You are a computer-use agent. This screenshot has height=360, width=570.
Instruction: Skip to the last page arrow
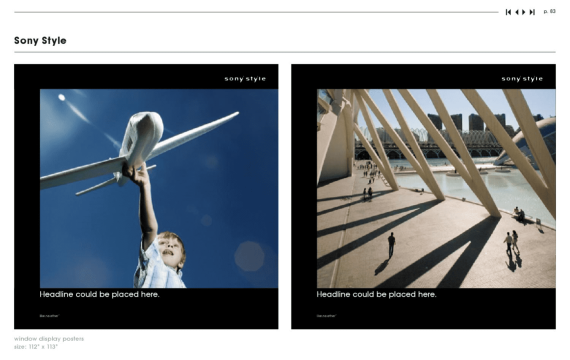(x=532, y=12)
